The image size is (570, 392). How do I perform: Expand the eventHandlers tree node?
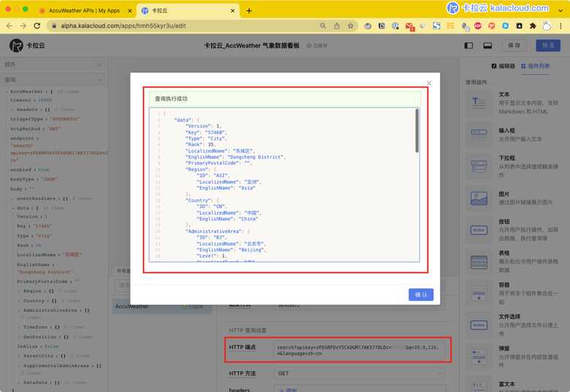click(13, 199)
